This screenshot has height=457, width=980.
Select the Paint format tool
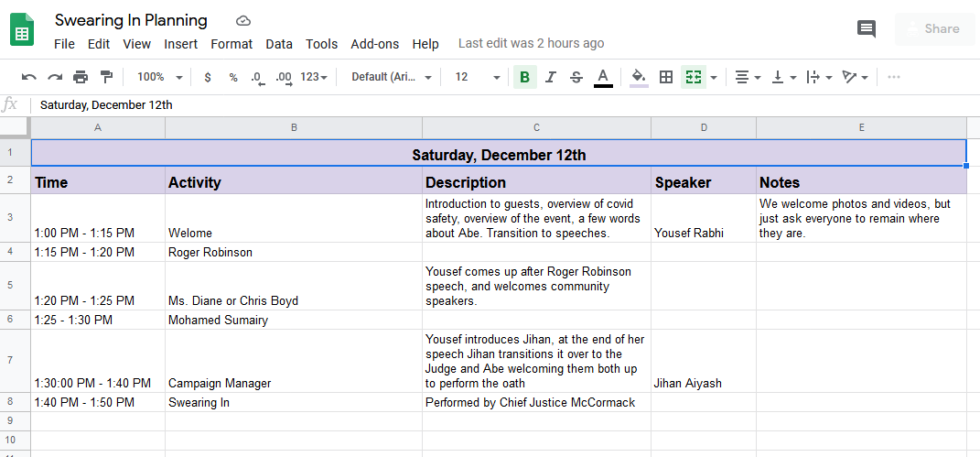[107, 77]
